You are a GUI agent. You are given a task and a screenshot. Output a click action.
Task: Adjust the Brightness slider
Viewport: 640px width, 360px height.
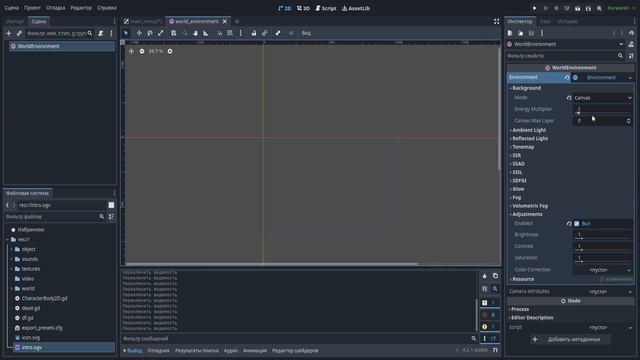pos(603,235)
